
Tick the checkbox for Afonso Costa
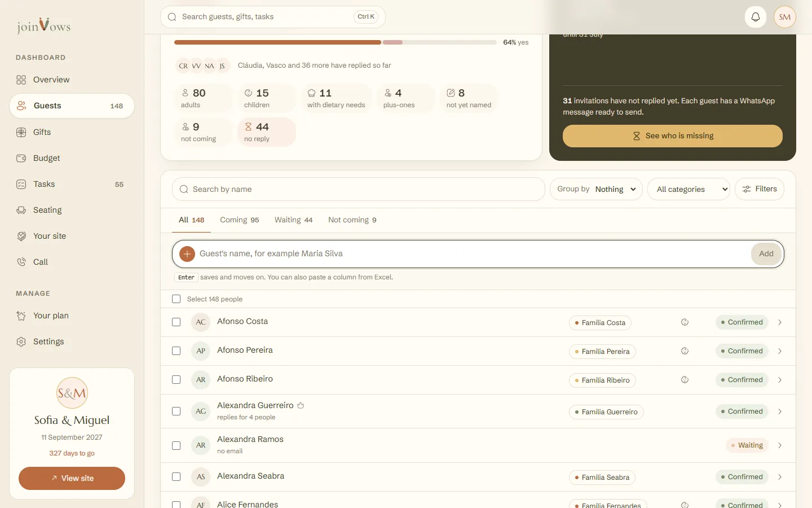pos(176,322)
